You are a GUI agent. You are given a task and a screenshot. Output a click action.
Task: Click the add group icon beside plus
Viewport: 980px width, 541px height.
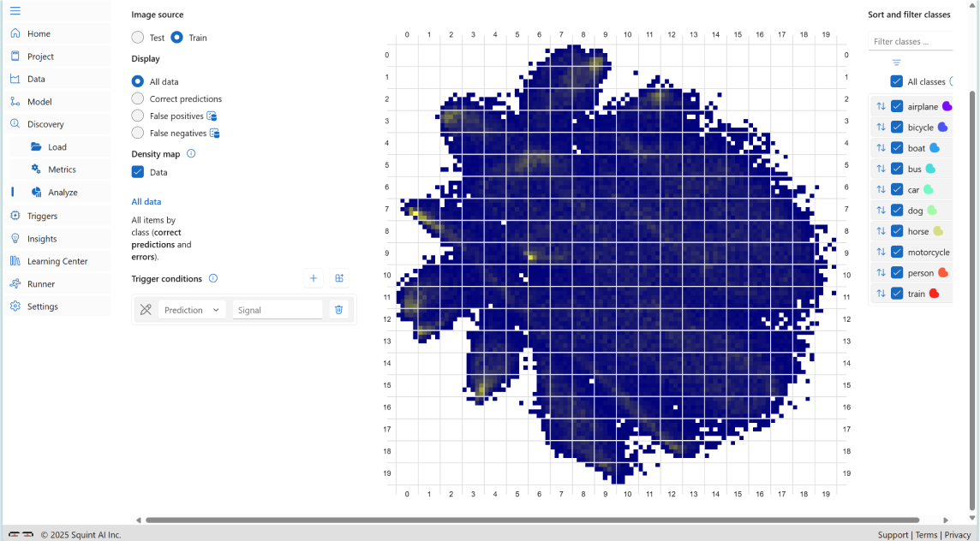pos(339,278)
